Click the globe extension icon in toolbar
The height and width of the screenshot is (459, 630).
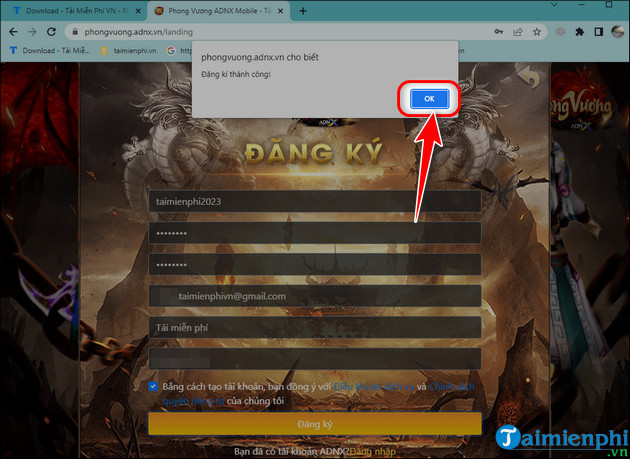coord(560,32)
